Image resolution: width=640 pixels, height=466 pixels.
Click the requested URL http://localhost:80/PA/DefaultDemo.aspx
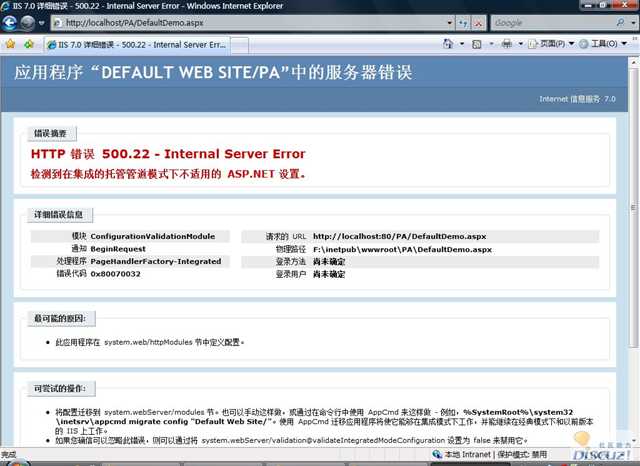coord(400,236)
